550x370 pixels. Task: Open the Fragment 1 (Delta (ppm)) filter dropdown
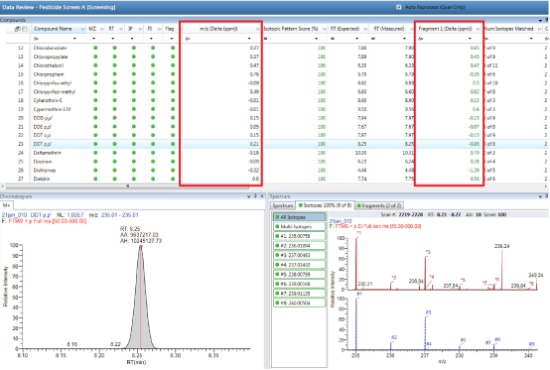click(x=470, y=39)
